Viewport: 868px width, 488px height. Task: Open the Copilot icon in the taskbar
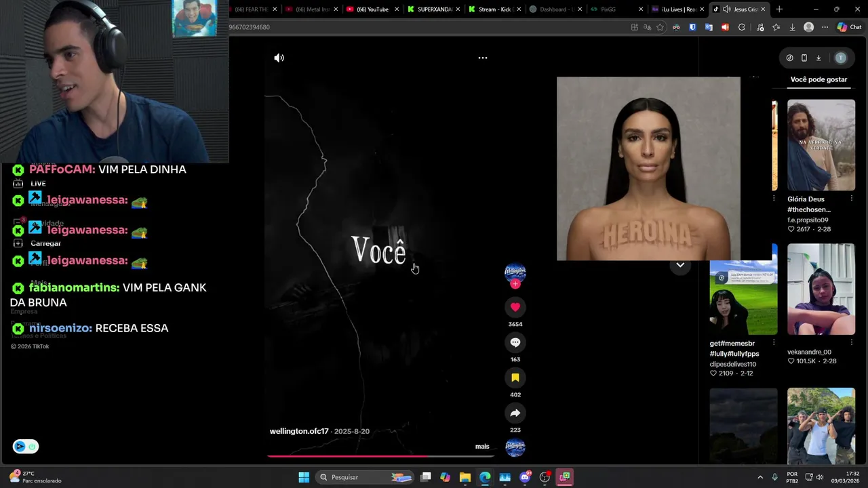click(x=445, y=477)
